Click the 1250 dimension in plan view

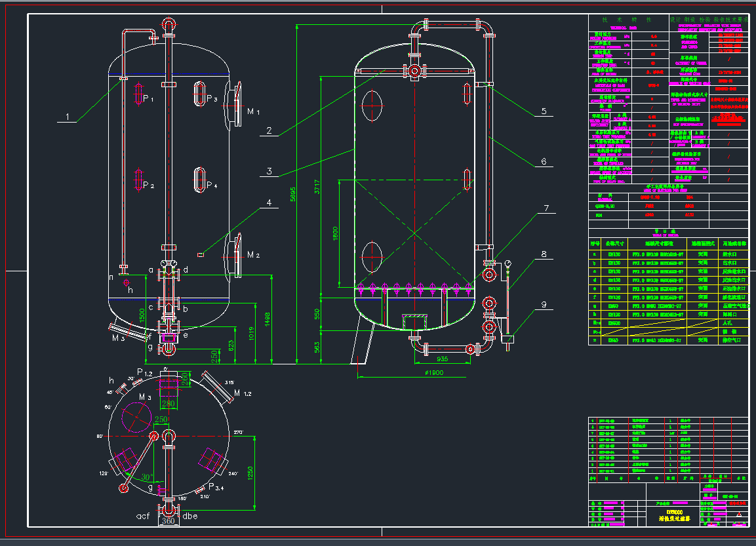[250, 473]
